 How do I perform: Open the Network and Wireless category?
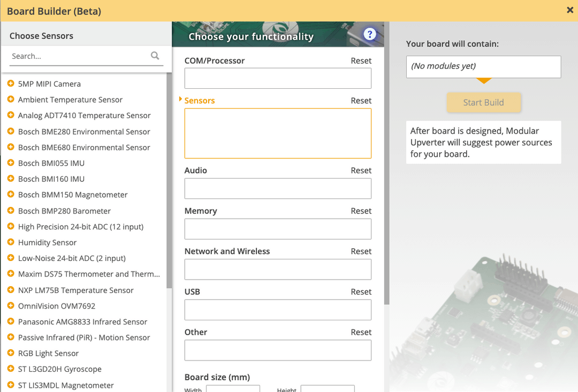(227, 251)
